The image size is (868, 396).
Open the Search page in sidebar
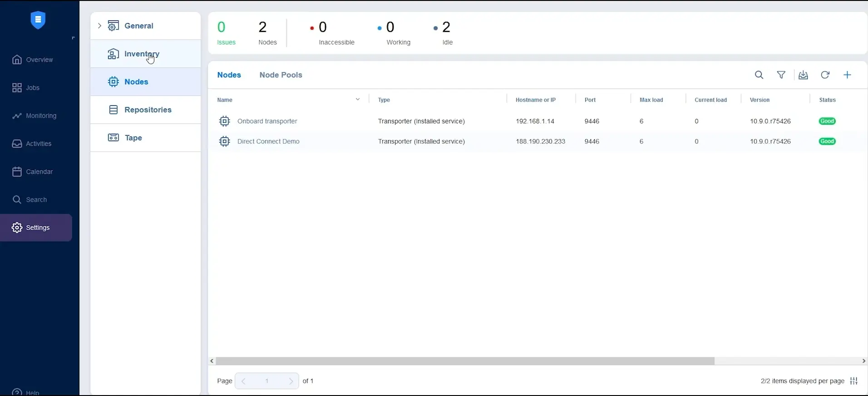pos(30,200)
